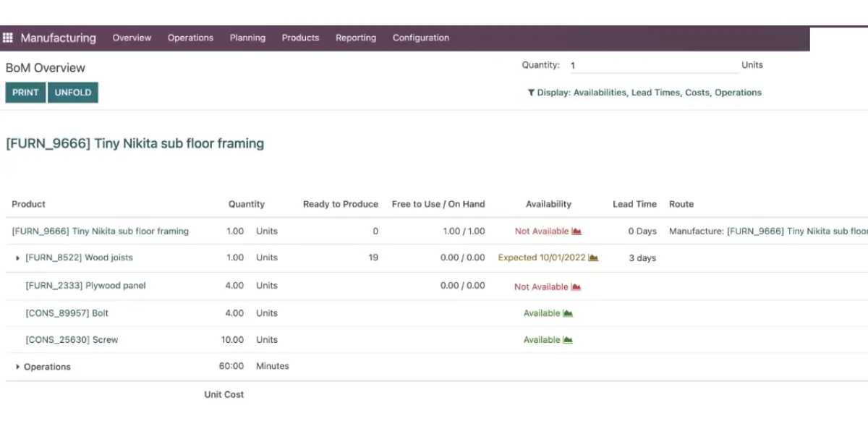Open the Plywood panel product link
The height and width of the screenshot is (434, 868).
(85, 286)
